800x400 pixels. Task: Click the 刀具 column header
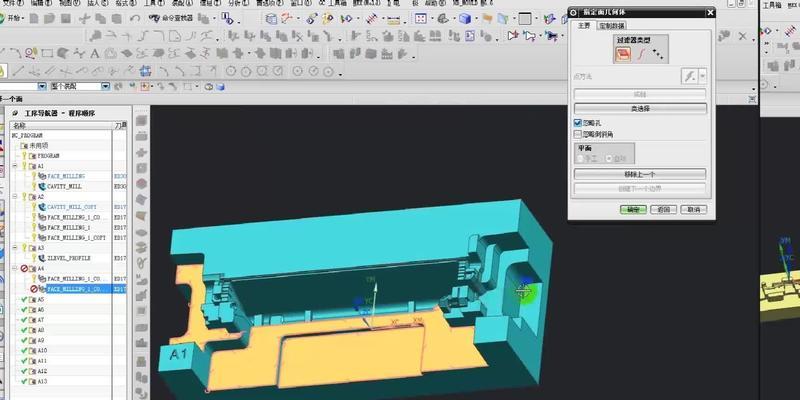(120, 125)
